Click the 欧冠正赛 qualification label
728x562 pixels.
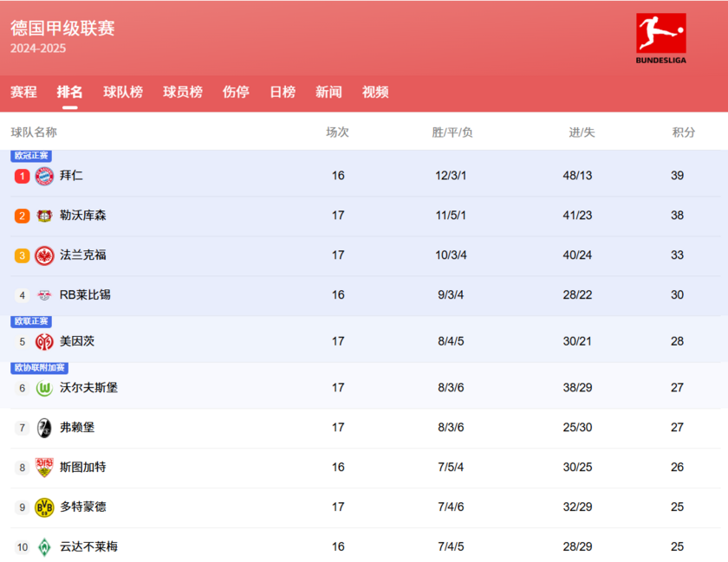31,156
